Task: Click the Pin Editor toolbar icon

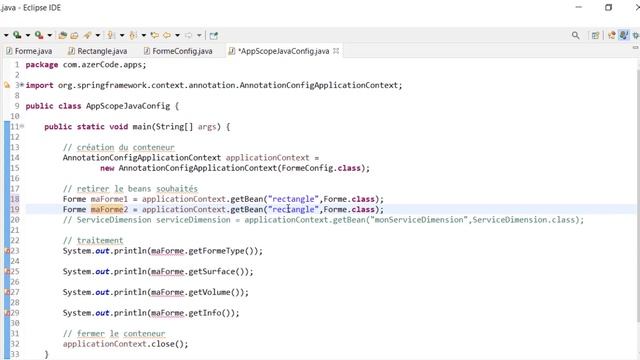Action: (213, 36)
